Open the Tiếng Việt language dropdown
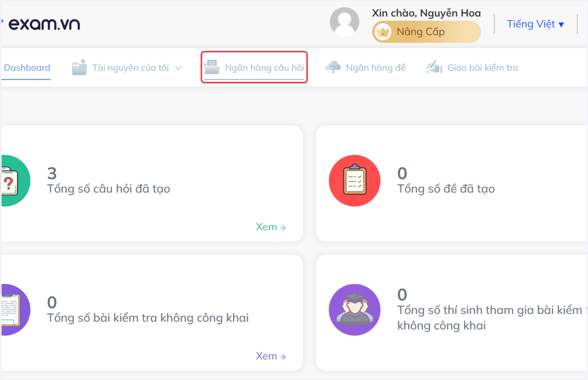Viewport: 588px width, 380px height. (536, 24)
